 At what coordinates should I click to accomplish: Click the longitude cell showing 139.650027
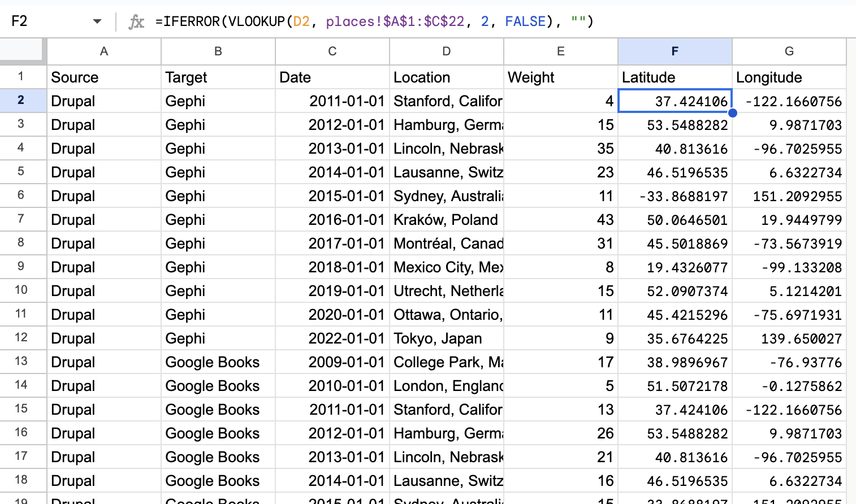[789, 338]
